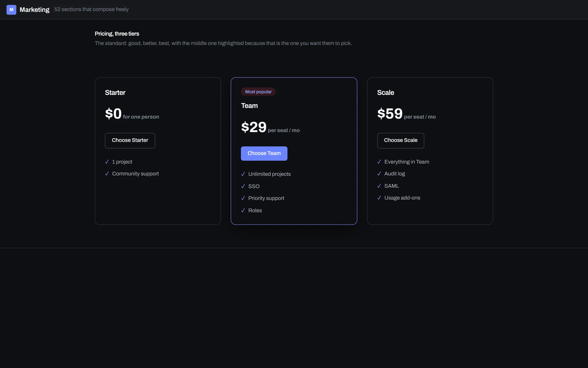Click the checkmark next to Community support
This screenshot has height=368, width=588.
(107, 174)
